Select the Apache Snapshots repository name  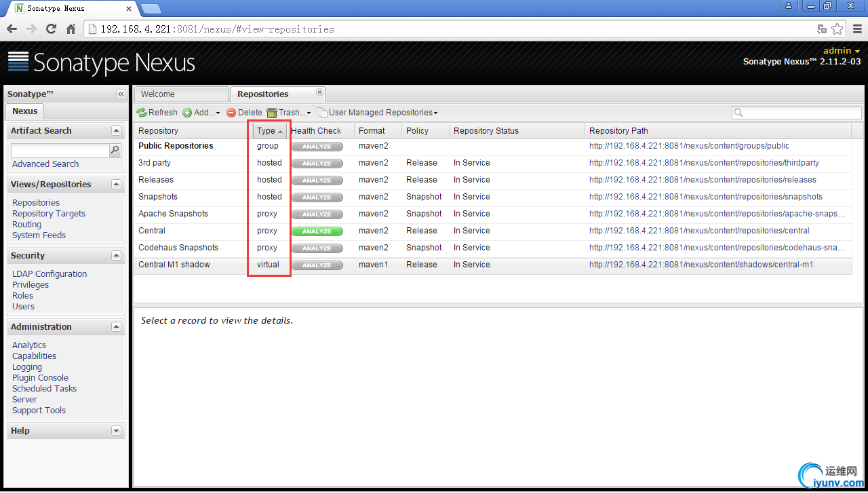[x=173, y=214]
